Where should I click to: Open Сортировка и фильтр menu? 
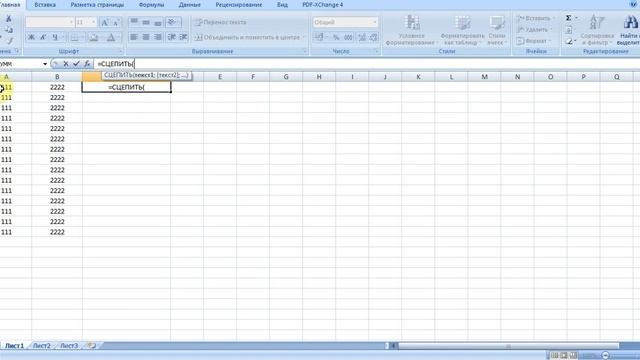[x=597, y=30]
